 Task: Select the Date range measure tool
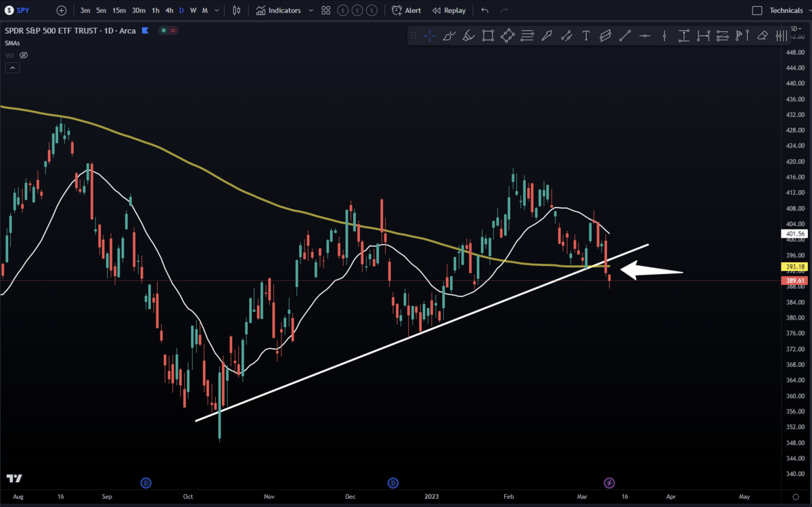coord(704,36)
